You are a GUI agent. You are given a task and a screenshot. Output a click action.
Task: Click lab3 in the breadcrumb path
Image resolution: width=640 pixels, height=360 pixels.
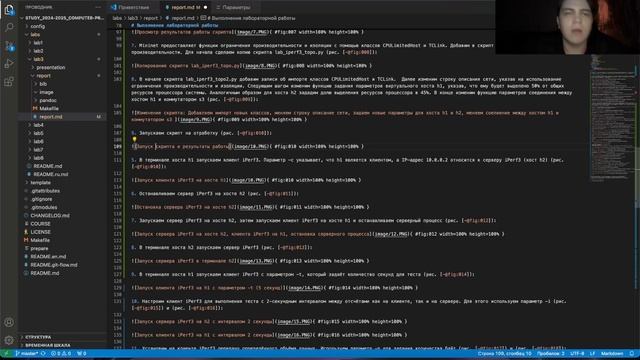pos(133,18)
